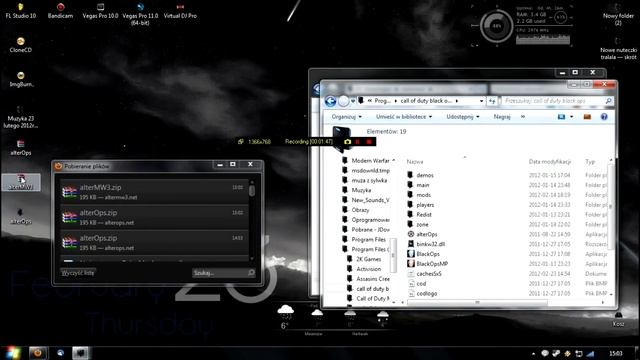Open the Kosz recycle bin icon

tap(618, 319)
